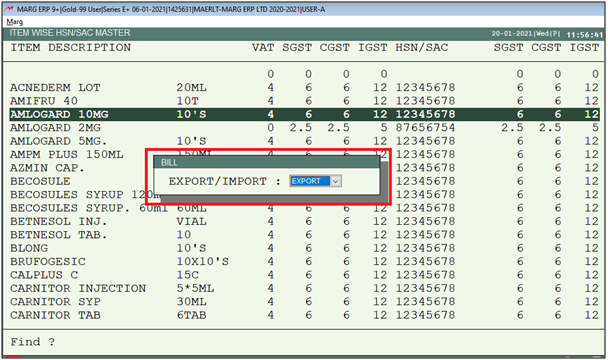Click the 10X10'S pack of BRUFOGESIC

point(203,261)
